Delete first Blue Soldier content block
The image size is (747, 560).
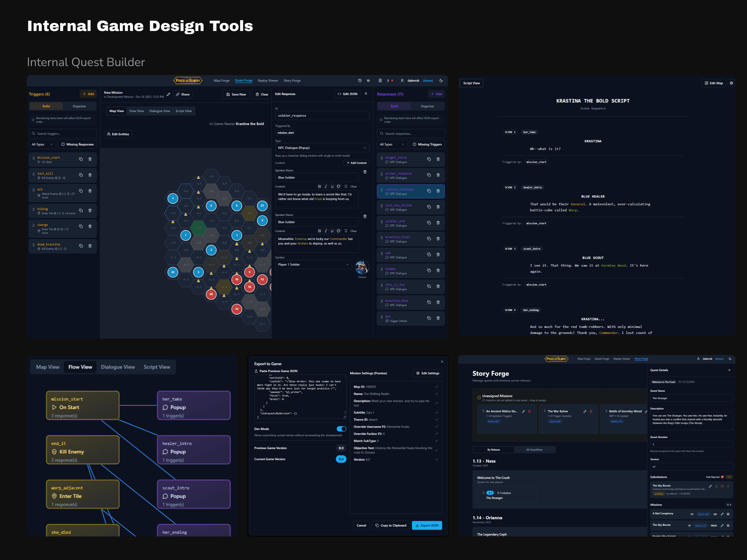[x=365, y=172]
